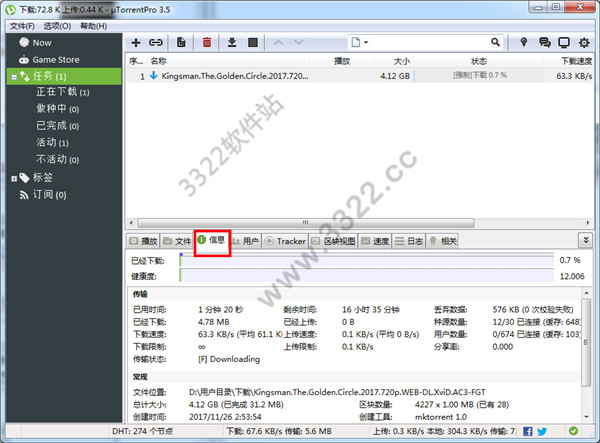Select 订阅 (0) RSS feeds item
Screen dimensions: 600x443
pyautogui.click(x=43, y=195)
